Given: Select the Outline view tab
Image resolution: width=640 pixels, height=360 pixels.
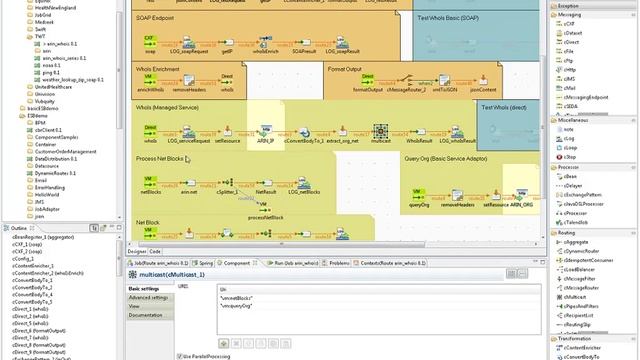Looking at the screenshot, I should coord(20,228).
